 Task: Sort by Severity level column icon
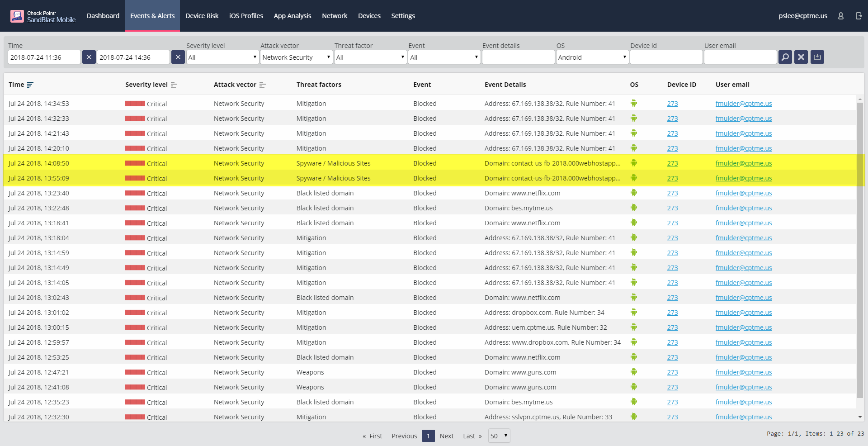174,85
